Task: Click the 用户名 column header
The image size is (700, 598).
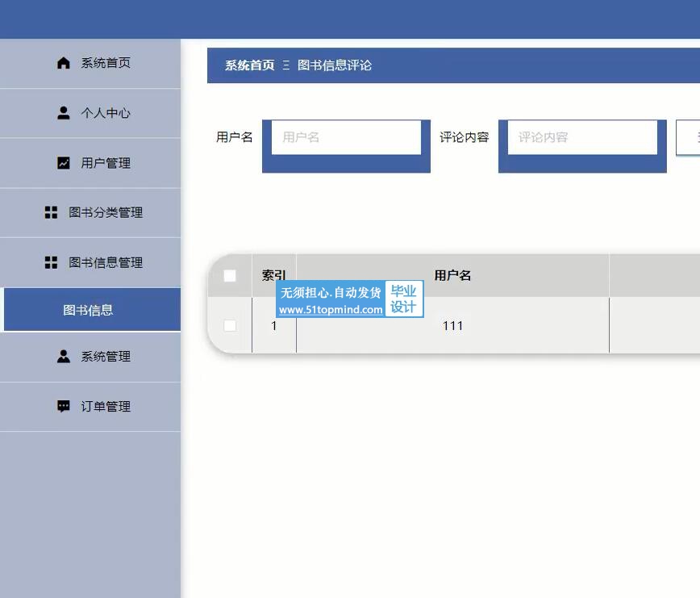Action: 452,276
